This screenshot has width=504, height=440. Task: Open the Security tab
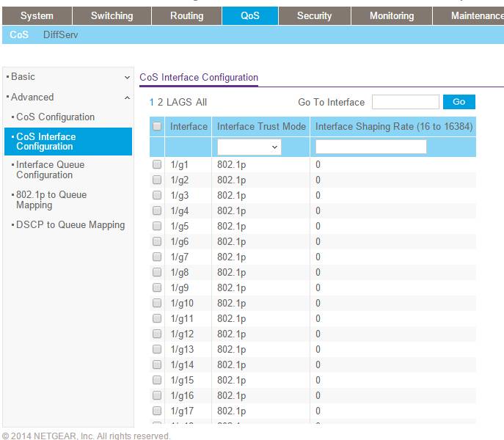(314, 15)
